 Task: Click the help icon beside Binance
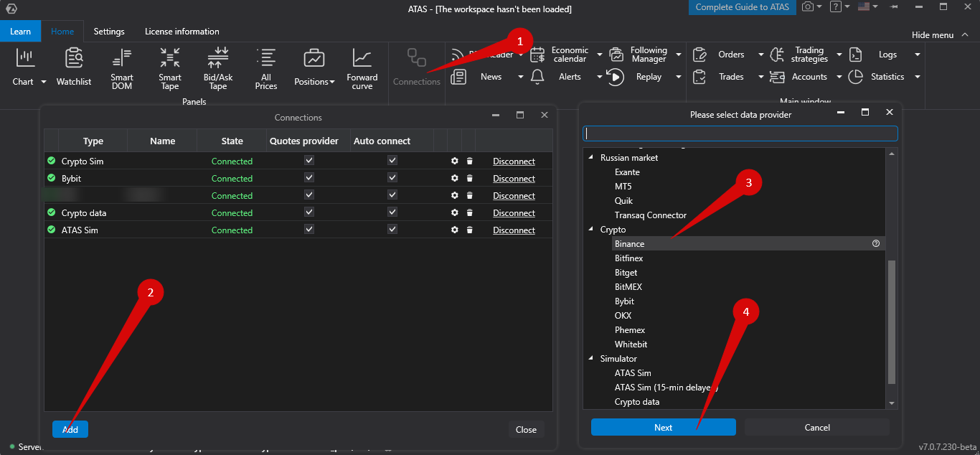876,244
